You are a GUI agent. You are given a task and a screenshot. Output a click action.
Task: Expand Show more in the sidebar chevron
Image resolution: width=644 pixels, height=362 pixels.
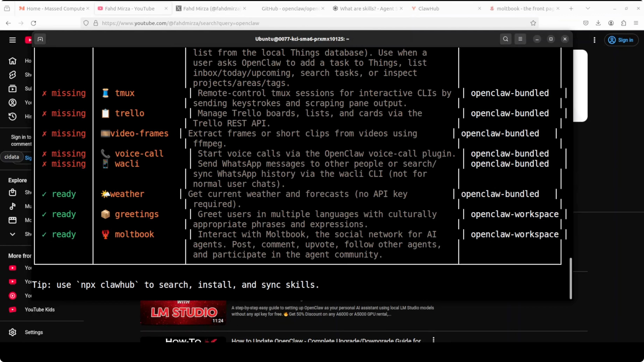point(12,234)
